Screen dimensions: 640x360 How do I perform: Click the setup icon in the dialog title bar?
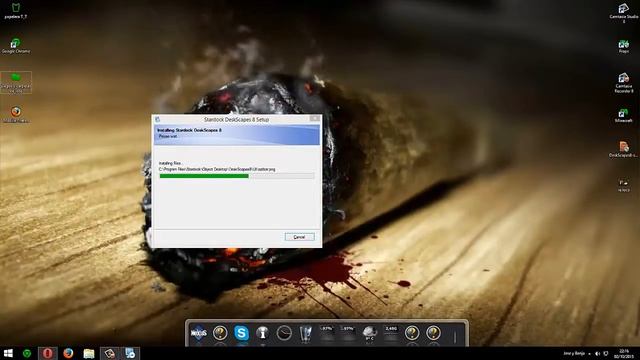click(158, 119)
